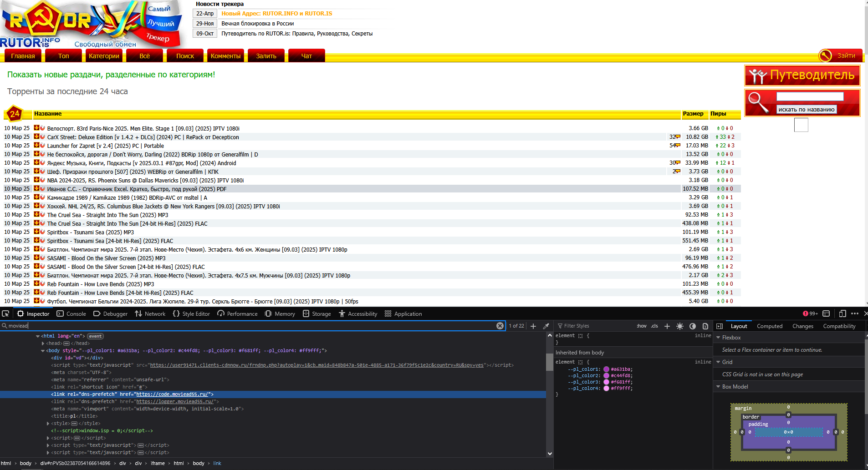
Task: Click the RUTOR site logo
Action: point(91,24)
